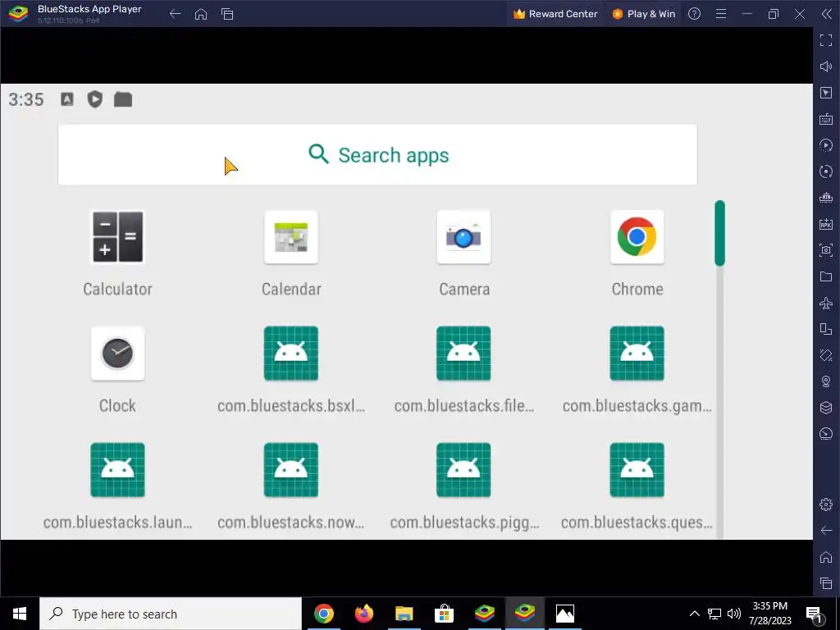Open the com.bluestacks.file app
Screen dimensions: 840x630
coord(463,354)
